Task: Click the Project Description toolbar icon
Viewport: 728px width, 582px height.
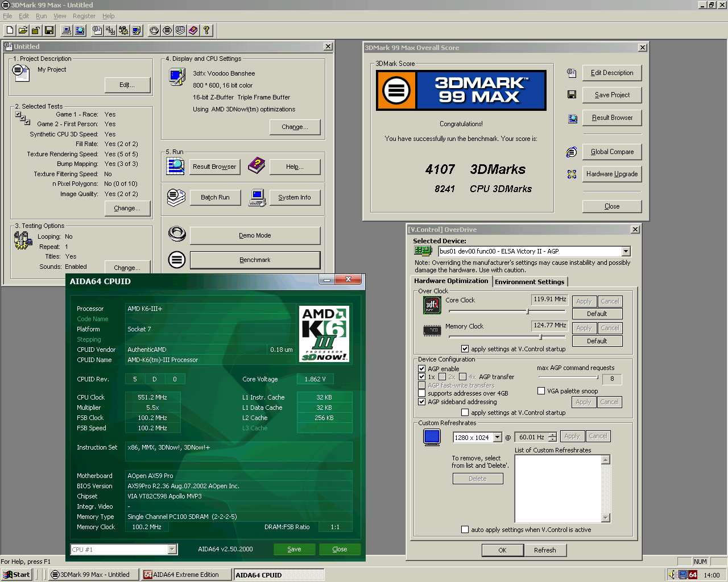Action: point(97,30)
